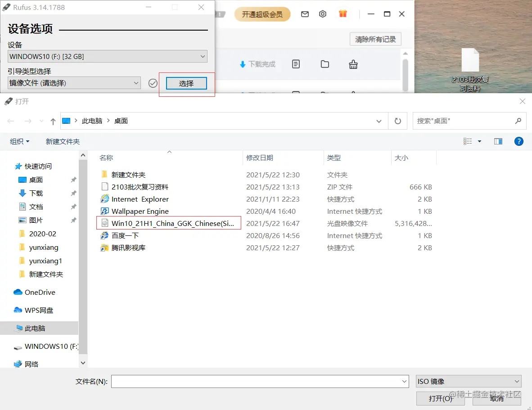532x410 pixels.
Task: Close the 打开 file dialog
Action: coord(523,101)
